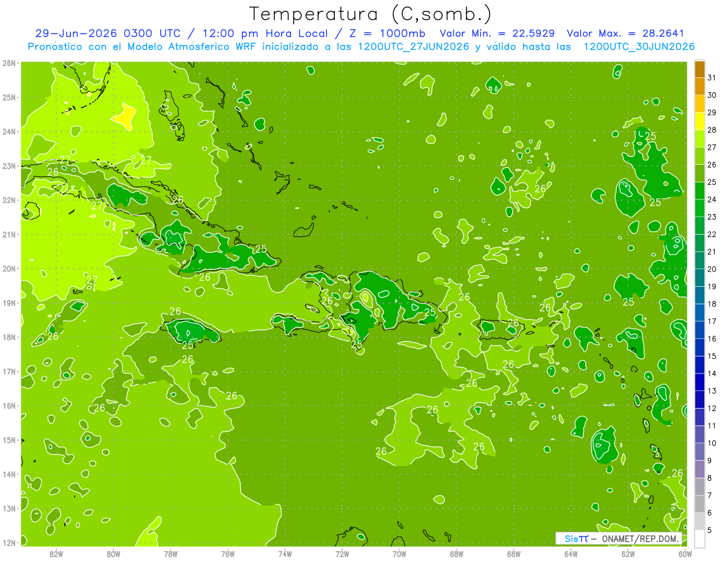Viewport: 728px width, 562px height.
Task: Click color scale label '28'
Action: [712, 130]
